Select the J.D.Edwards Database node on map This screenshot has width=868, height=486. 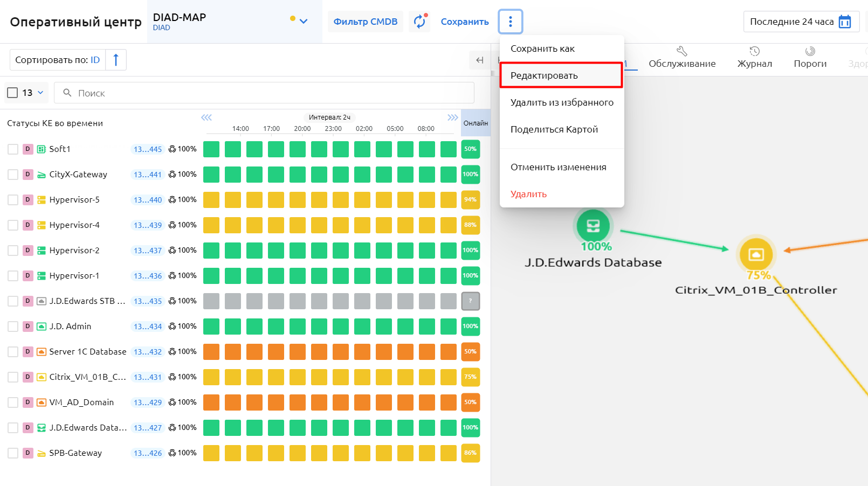(x=593, y=226)
